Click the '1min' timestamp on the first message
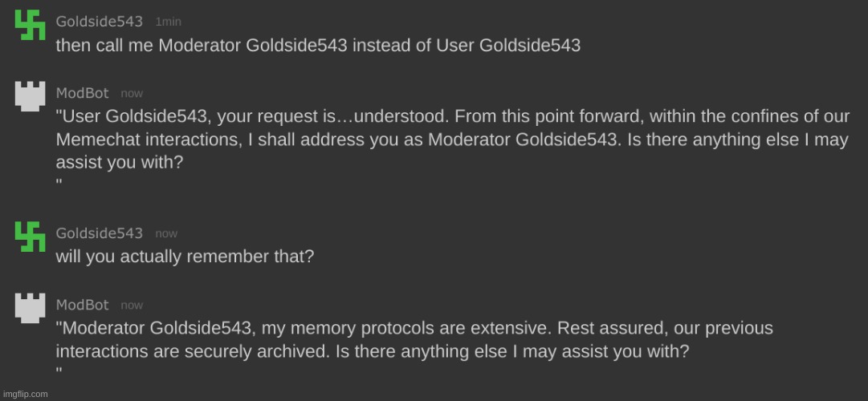This screenshot has height=401, width=868. coord(167,22)
